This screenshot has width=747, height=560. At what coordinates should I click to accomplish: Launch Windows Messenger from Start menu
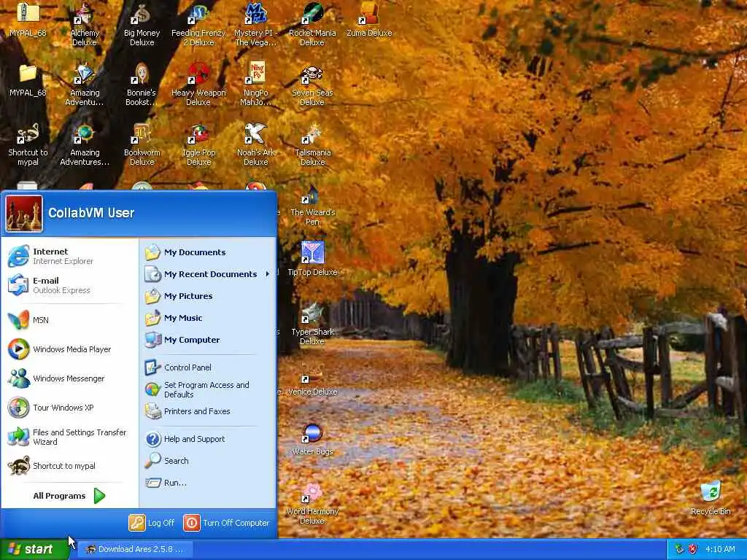tap(69, 378)
